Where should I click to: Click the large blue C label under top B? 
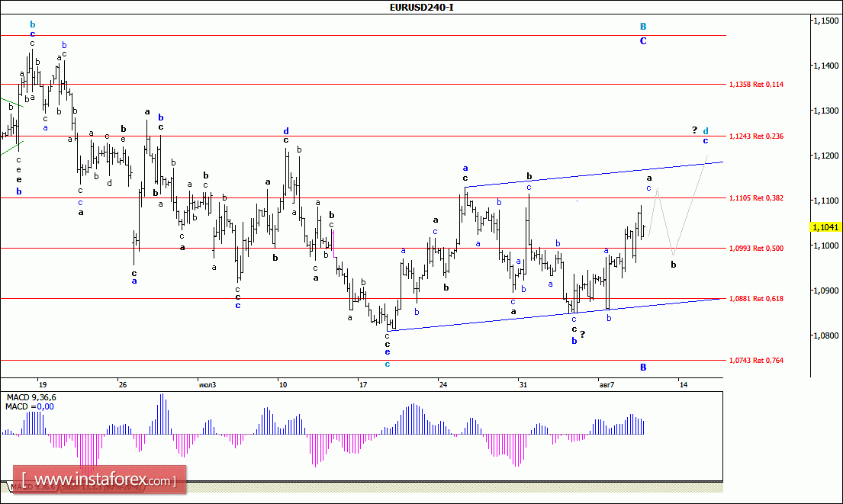(643, 41)
